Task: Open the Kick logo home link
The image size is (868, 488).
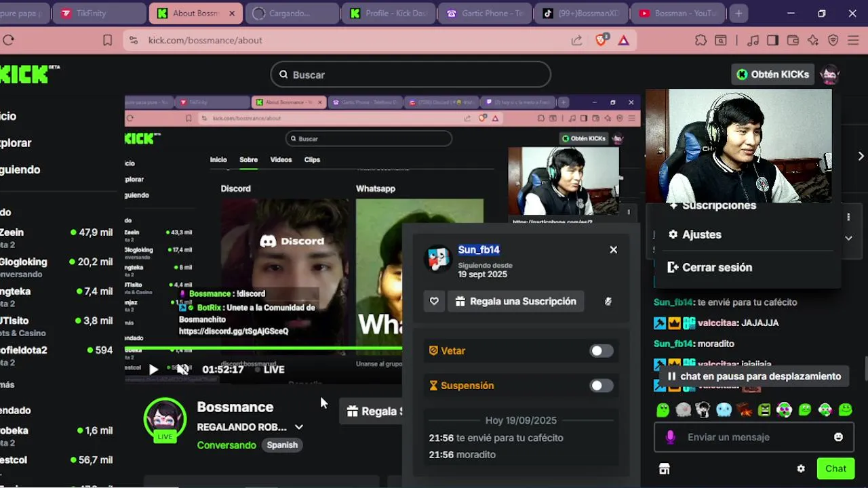Action: coord(26,74)
